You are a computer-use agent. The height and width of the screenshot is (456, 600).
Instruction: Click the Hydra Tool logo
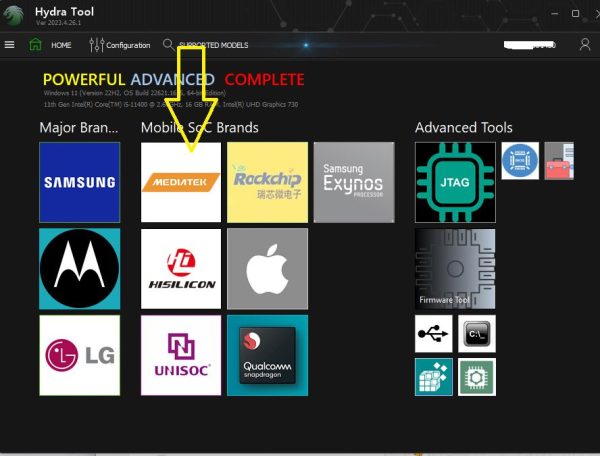(14, 15)
